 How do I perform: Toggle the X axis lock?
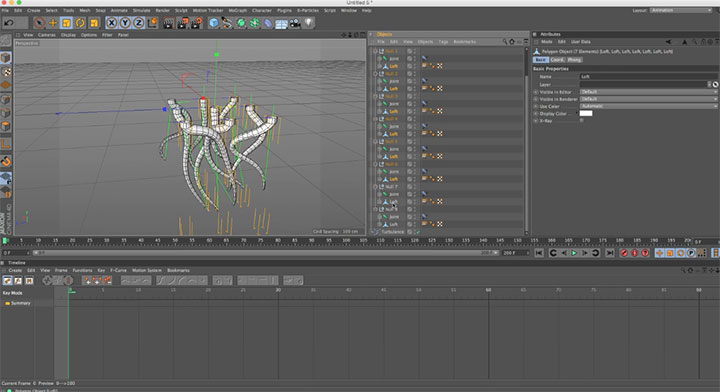click(x=111, y=22)
